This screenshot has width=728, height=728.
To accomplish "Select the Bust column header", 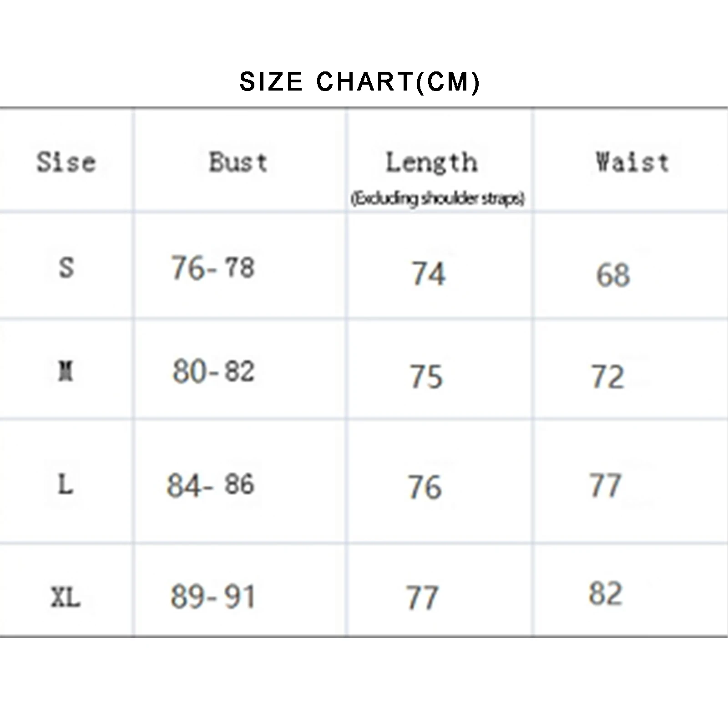I will point(238,162).
